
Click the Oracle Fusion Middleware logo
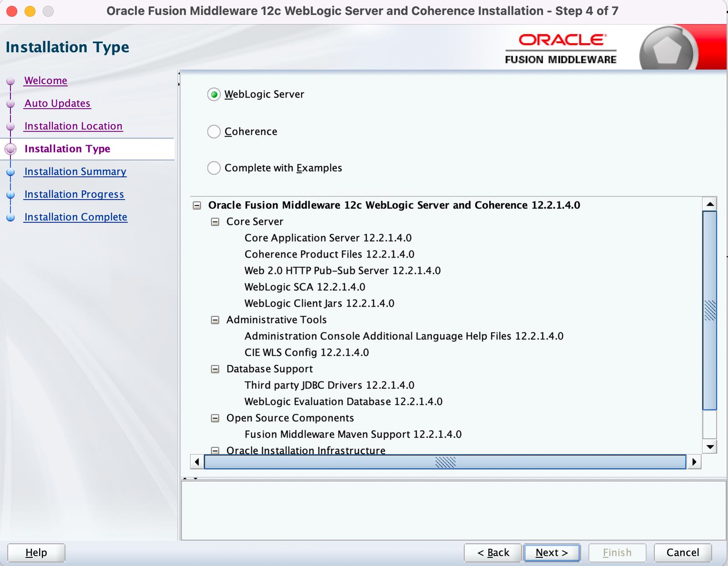[560, 47]
